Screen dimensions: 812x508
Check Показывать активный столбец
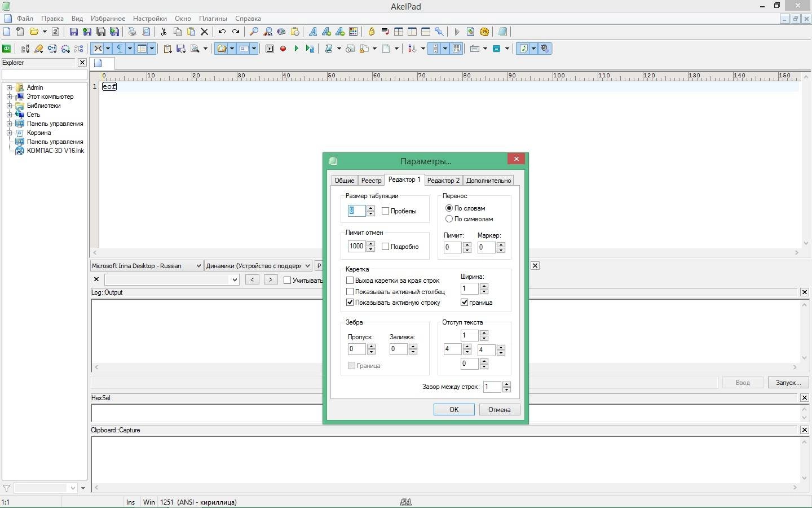coord(350,292)
